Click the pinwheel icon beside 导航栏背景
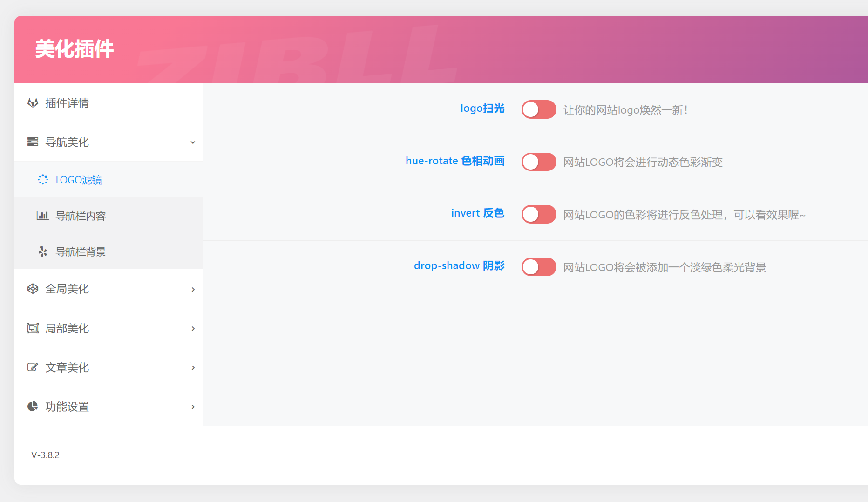Image resolution: width=868 pixels, height=502 pixels. [43, 251]
